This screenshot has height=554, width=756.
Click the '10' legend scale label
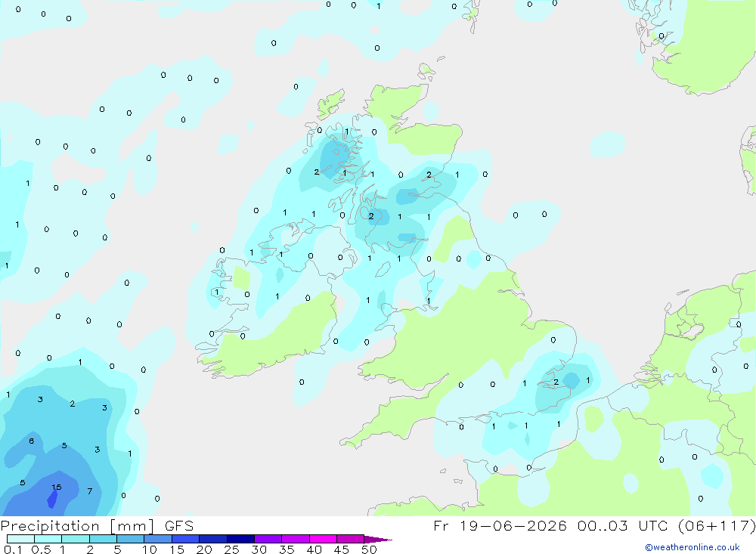[150, 549]
